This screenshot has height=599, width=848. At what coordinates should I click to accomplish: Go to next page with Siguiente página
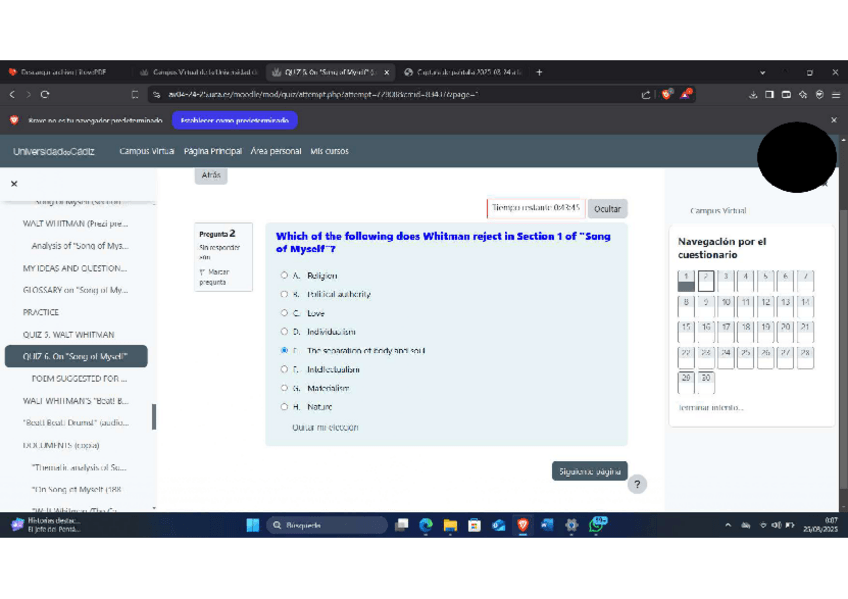coord(589,471)
